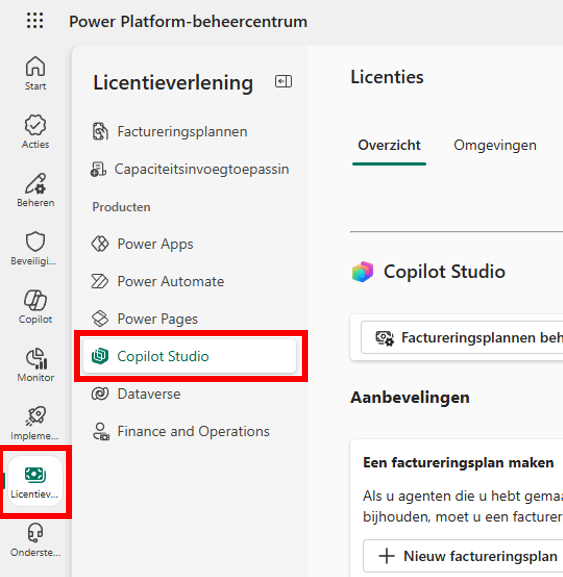Select Finance and Operations item

[x=190, y=431]
